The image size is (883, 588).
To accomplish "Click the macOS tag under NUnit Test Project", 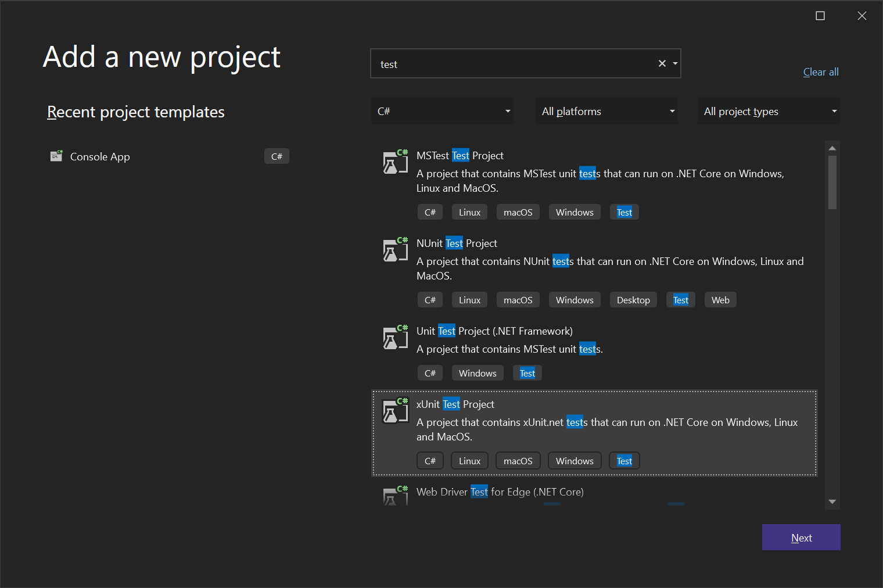I will coord(518,300).
